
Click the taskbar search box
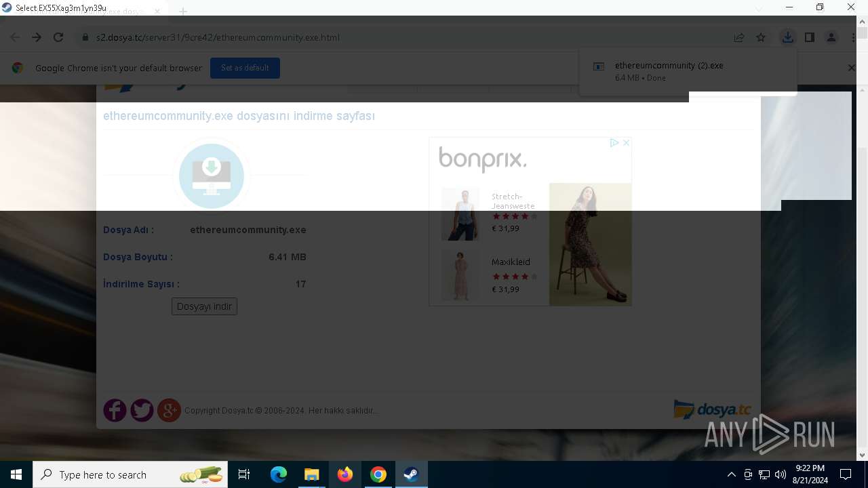pyautogui.click(x=130, y=474)
